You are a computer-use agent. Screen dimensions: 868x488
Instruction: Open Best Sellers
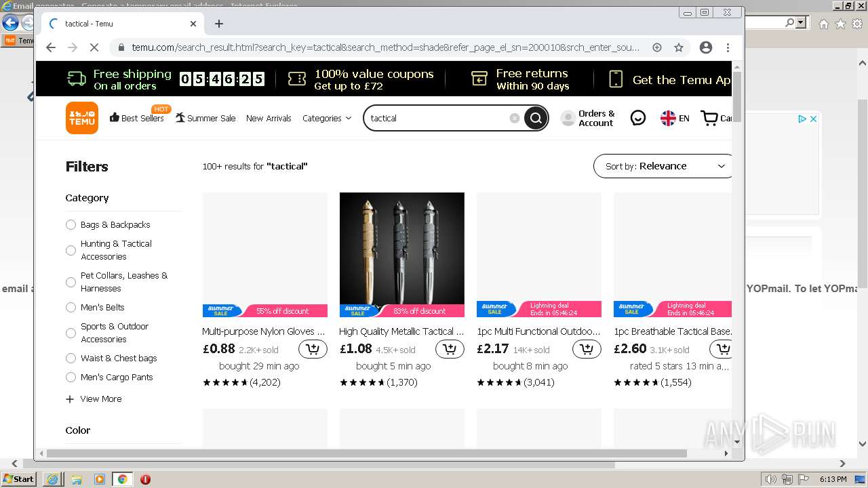(137, 118)
